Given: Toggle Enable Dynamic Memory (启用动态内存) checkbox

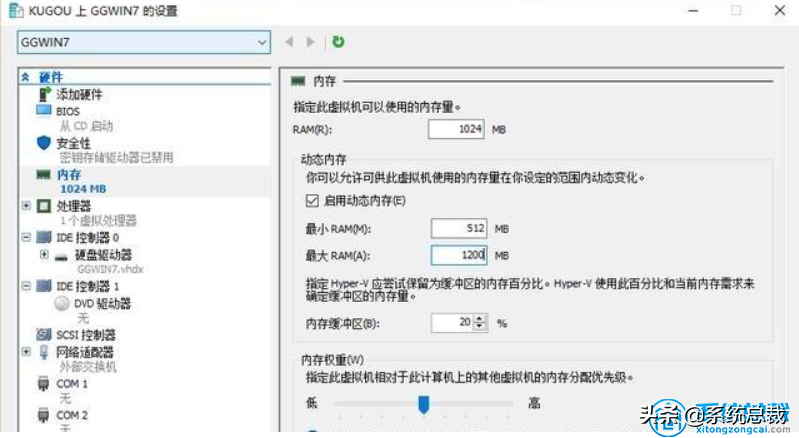Looking at the screenshot, I should [x=312, y=201].
